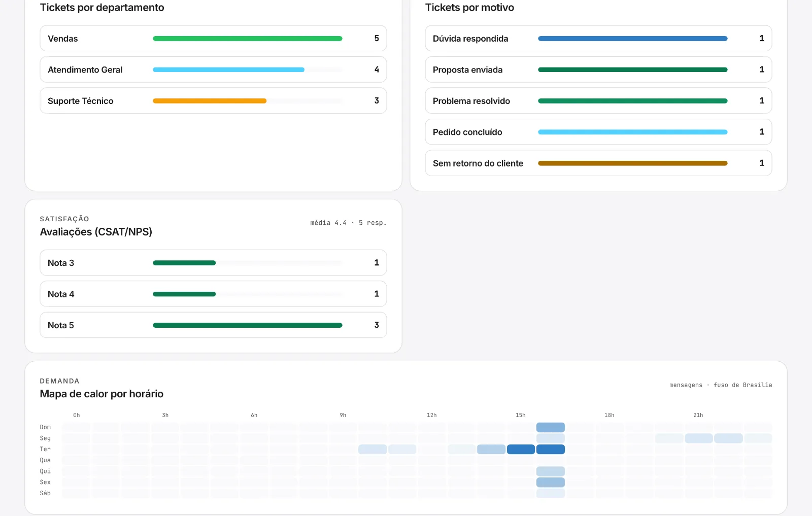Click the orange Suporte Técnico bar
The width and height of the screenshot is (812, 516).
click(210, 101)
